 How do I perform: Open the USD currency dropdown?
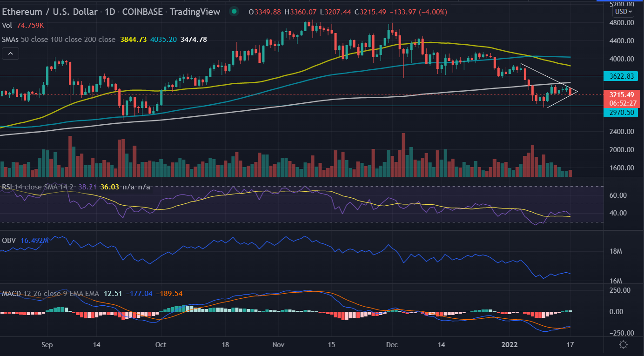(623, 12)
